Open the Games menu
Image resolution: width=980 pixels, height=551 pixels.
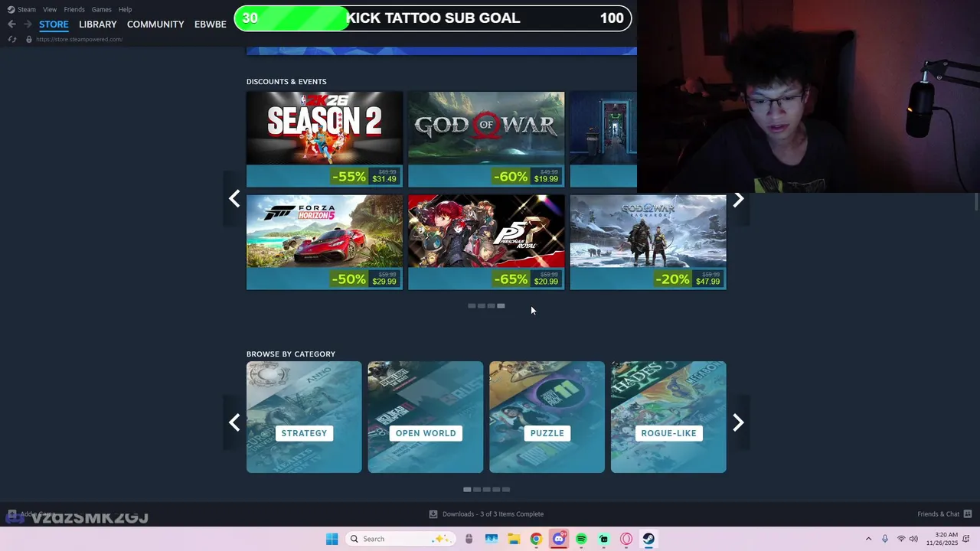click(x=101, y=9)
